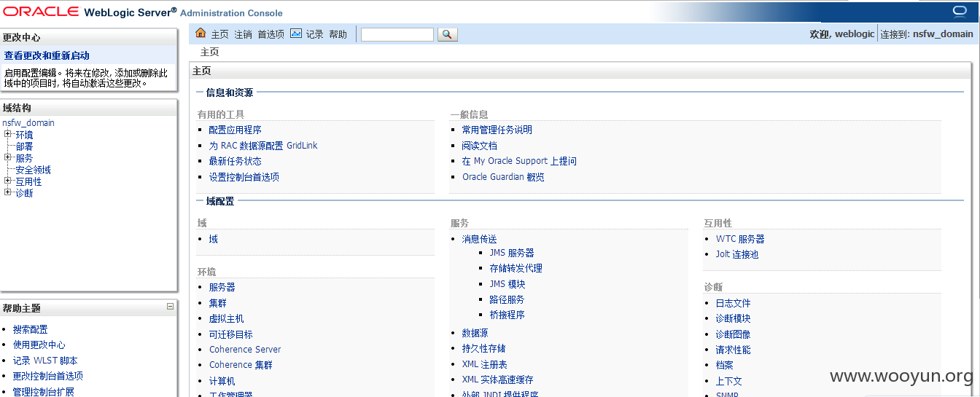Open 诊断模块 link
This screenshot has width=980, height=397.
point(733,318)
